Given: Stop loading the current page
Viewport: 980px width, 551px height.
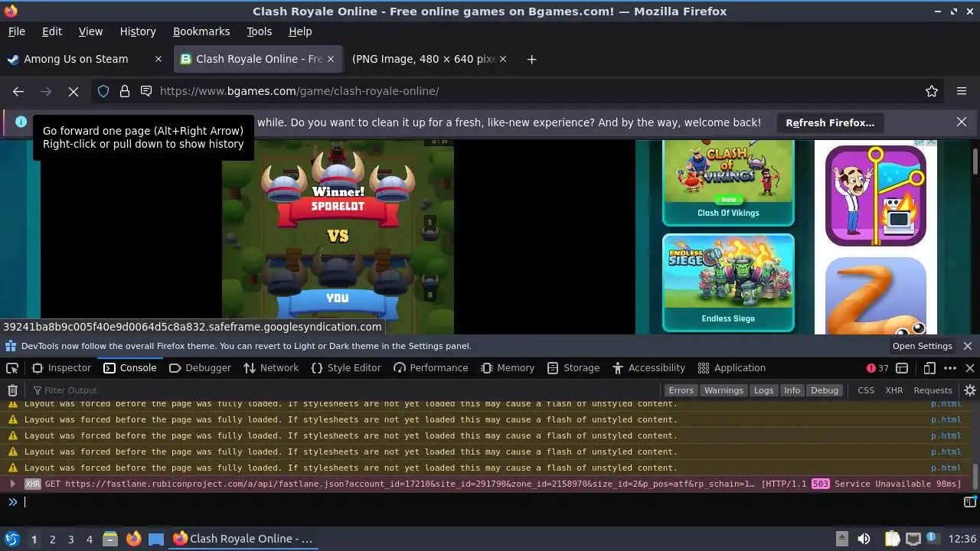Looking at the screenshot, I should [x=73, y=91].
